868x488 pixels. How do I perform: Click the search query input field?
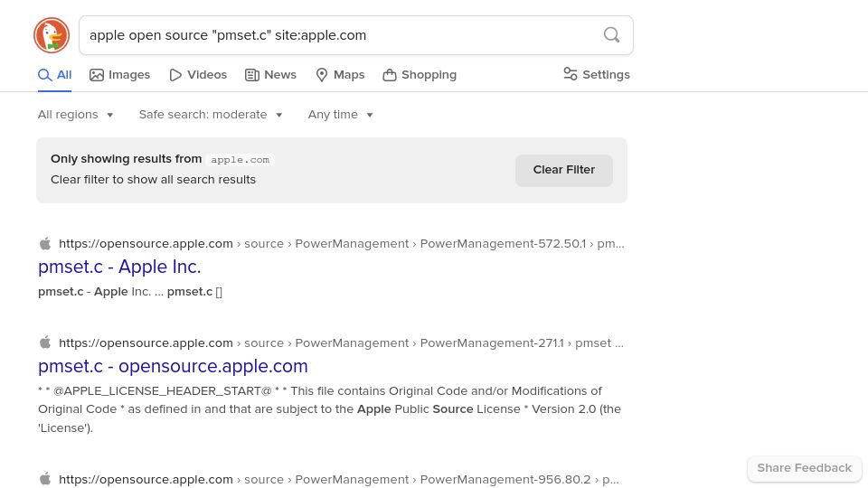356,35
